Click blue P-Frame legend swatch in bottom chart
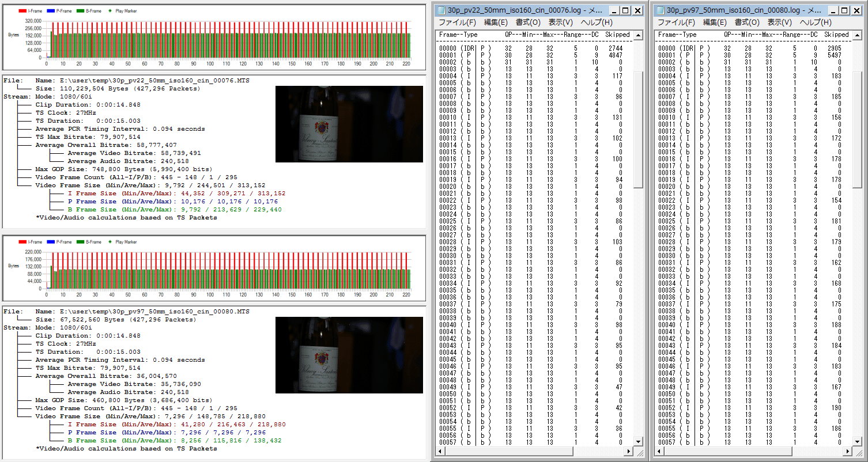 point(51,242)
